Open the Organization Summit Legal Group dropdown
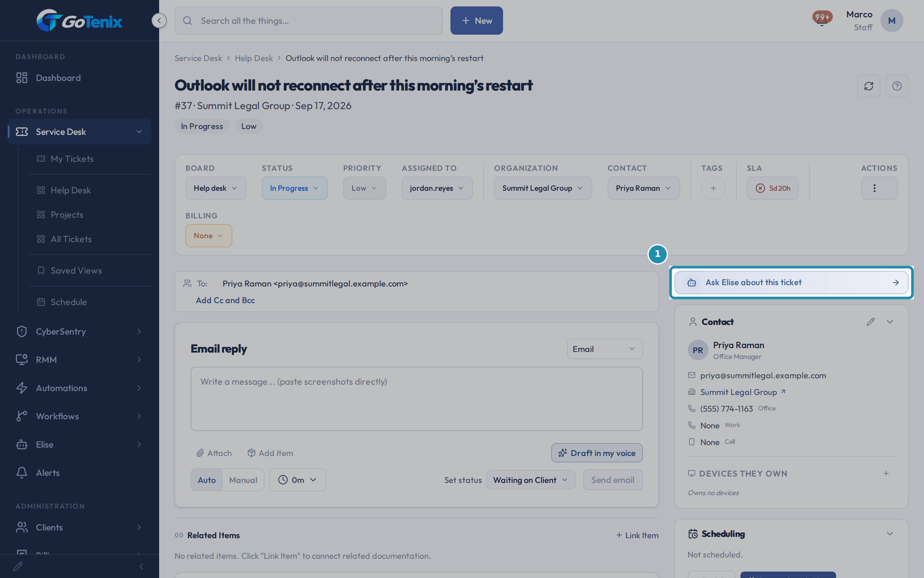924x578 pixels. (x=543, y=188)
